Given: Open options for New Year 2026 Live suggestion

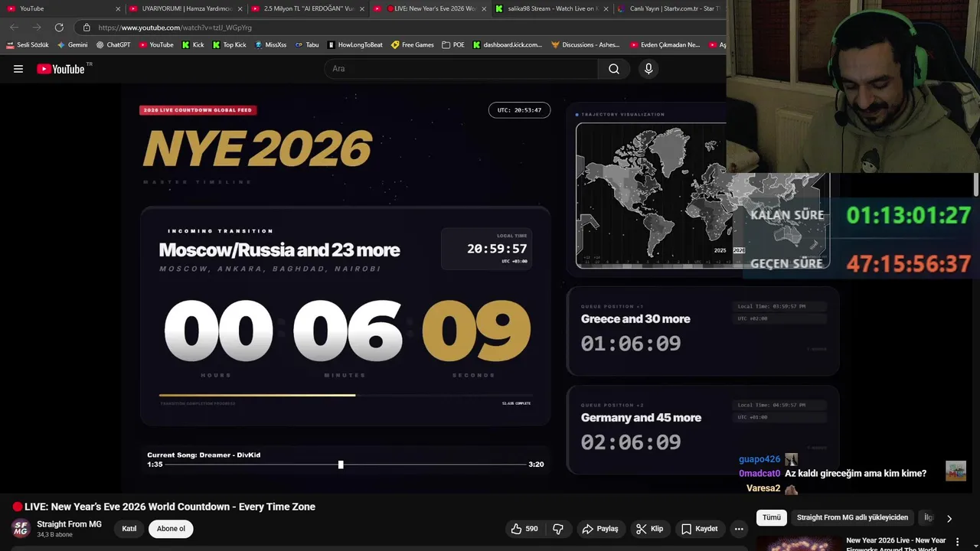Looking at the screenshot, I should (x=957, y=542).
